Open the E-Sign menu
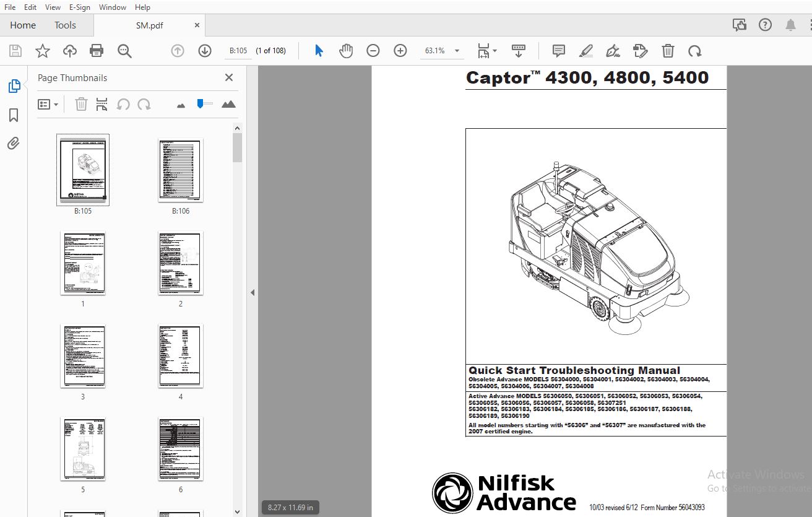Image resolution: width=812 pixels, height=517 pixels. [80, 7]
